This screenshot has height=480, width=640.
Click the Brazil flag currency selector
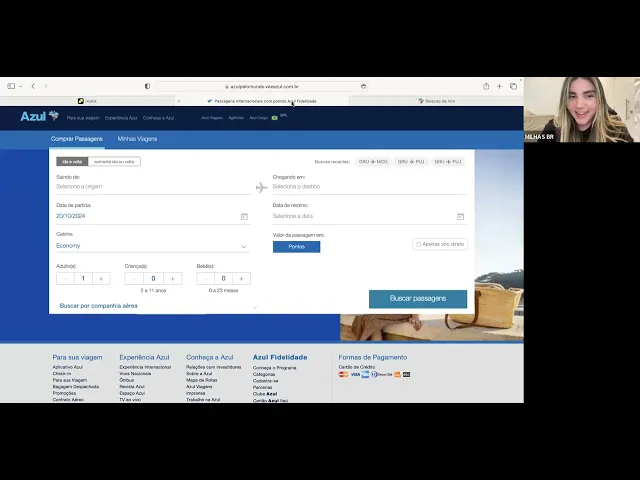[275, 118]
